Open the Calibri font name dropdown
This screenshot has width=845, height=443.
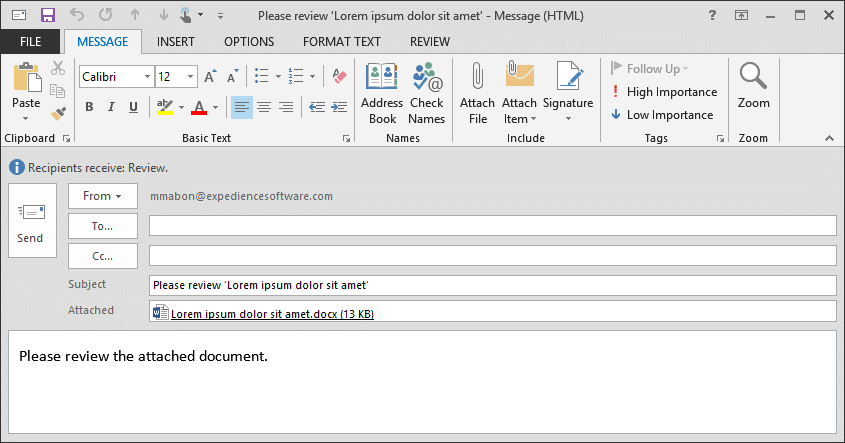pyautogui.click(x=147, y=77)
